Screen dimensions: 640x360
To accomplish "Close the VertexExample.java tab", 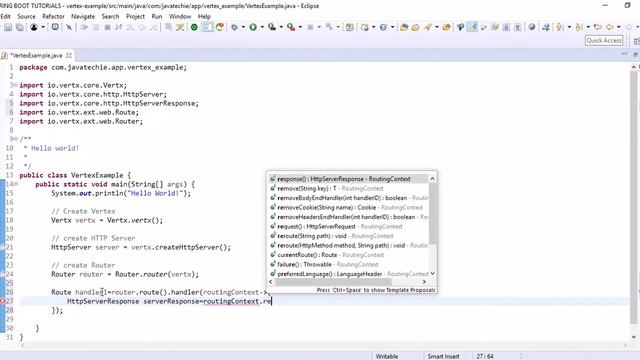I will pos(69,55).
